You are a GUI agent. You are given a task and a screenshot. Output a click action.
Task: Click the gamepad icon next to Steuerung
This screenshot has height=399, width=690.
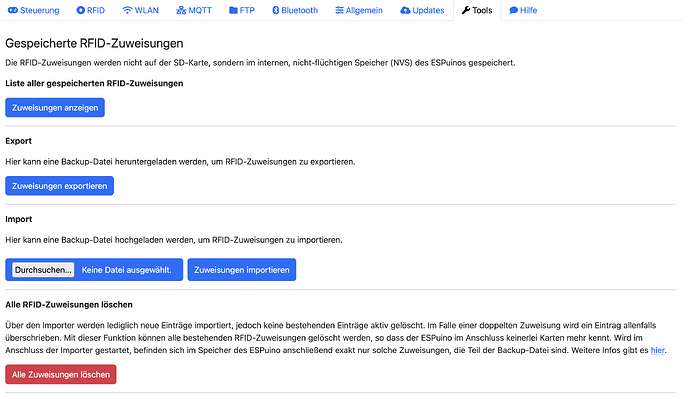[x=13, y=10]
